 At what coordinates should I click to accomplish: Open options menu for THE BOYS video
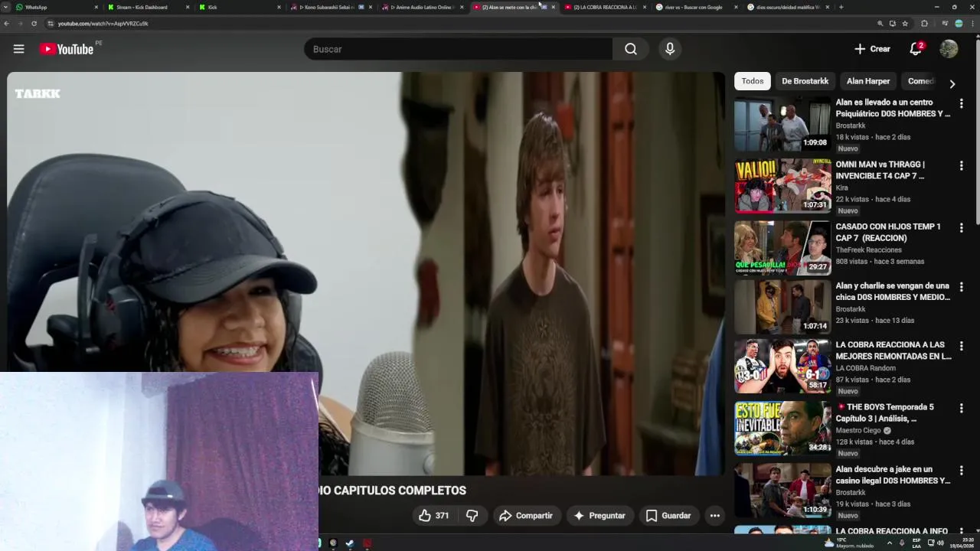click(x=961, y=409)
